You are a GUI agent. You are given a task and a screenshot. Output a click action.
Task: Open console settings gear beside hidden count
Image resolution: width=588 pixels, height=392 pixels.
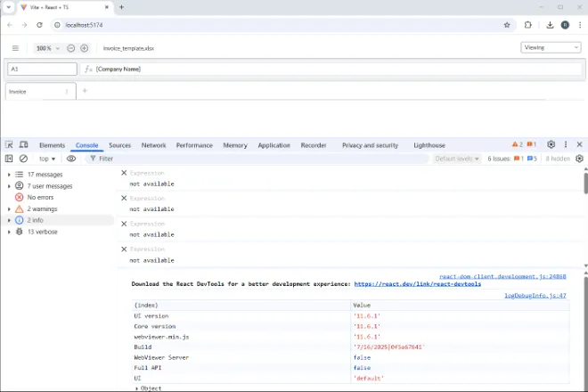click(579, 159)
